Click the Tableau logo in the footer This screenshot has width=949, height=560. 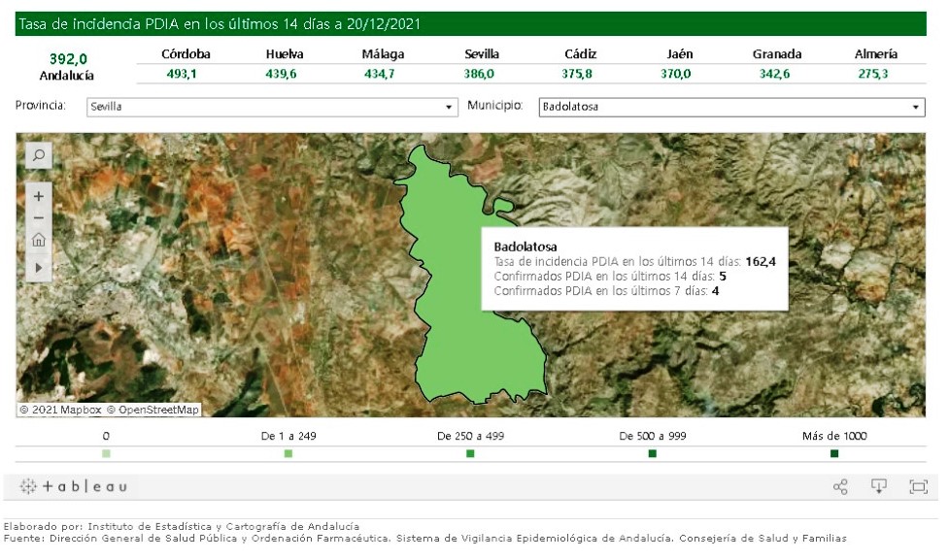(74, 487)
